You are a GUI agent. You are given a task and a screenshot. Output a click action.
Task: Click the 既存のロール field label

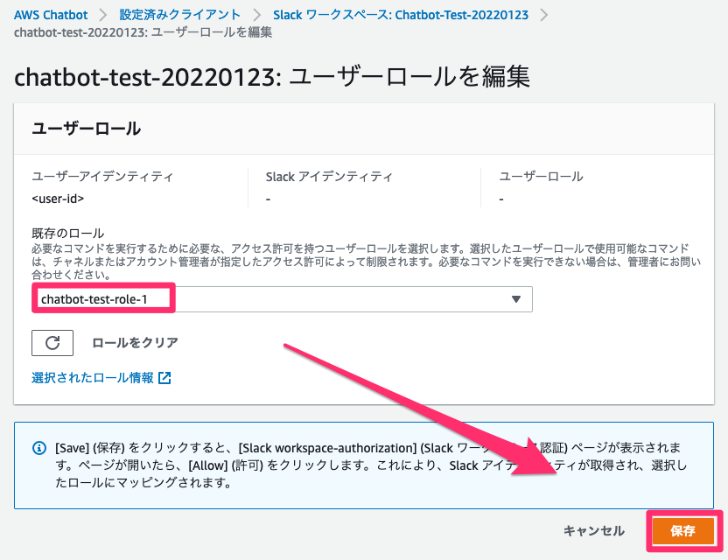pos(67,233)
